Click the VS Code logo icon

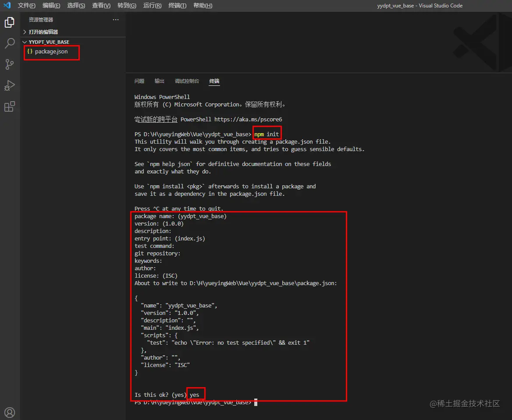pyautogui.click(x=7, y=5)
